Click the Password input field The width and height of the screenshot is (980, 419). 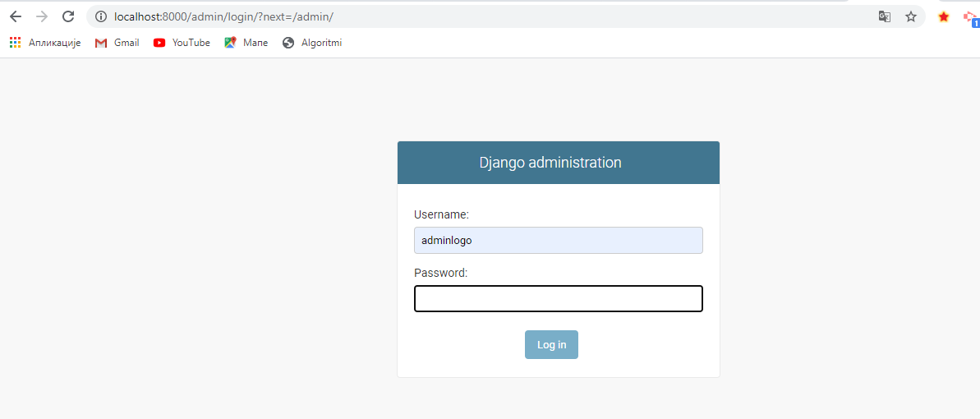point(558,298)
